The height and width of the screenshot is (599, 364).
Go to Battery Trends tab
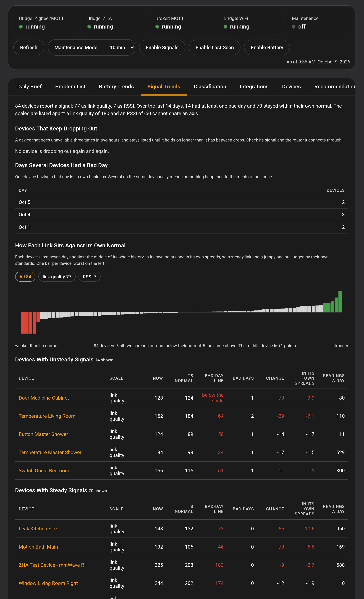tap(116, 87)
